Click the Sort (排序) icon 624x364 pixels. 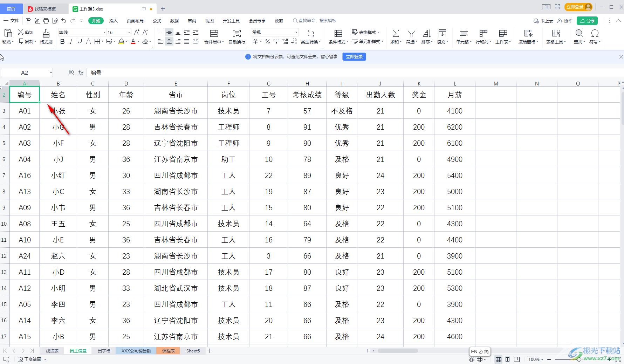427,34
